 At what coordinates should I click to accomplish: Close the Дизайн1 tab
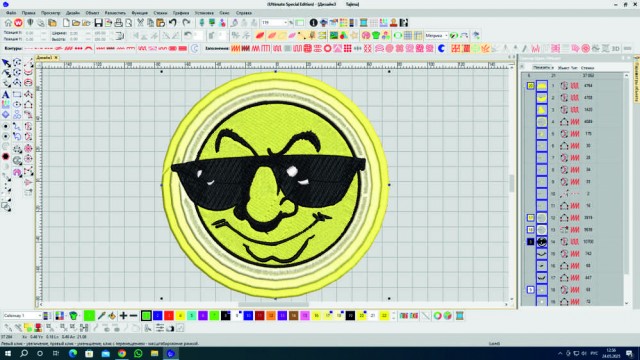click(56, 58)
